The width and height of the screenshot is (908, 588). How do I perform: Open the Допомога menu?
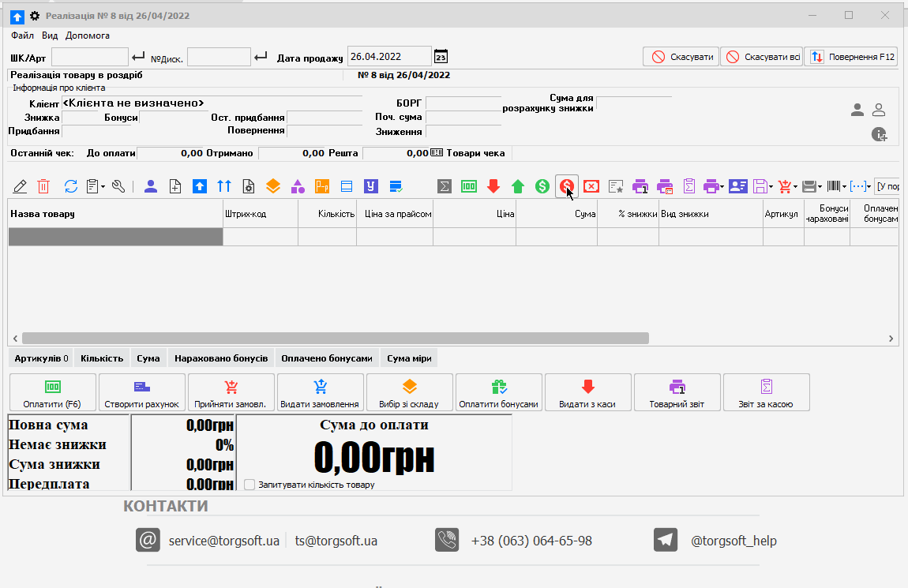(x=88, y=36)
